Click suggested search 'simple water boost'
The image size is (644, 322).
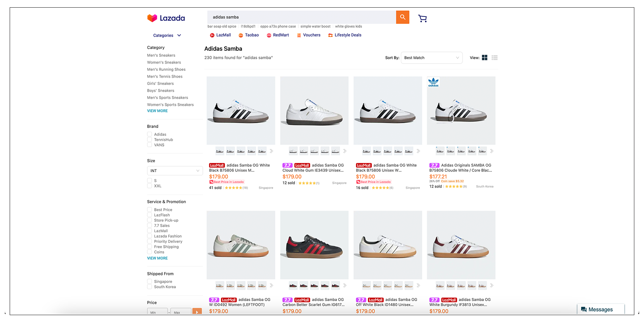[315, 27]
